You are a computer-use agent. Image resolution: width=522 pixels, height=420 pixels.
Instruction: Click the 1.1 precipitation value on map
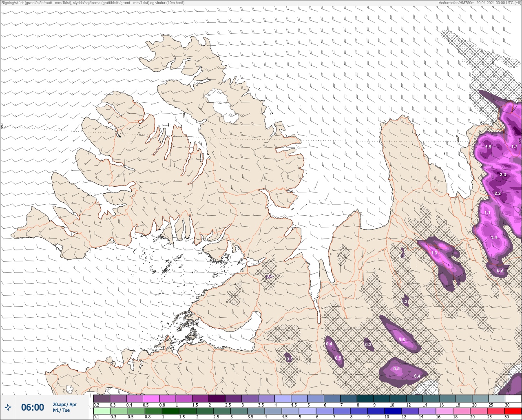(487, 213)
